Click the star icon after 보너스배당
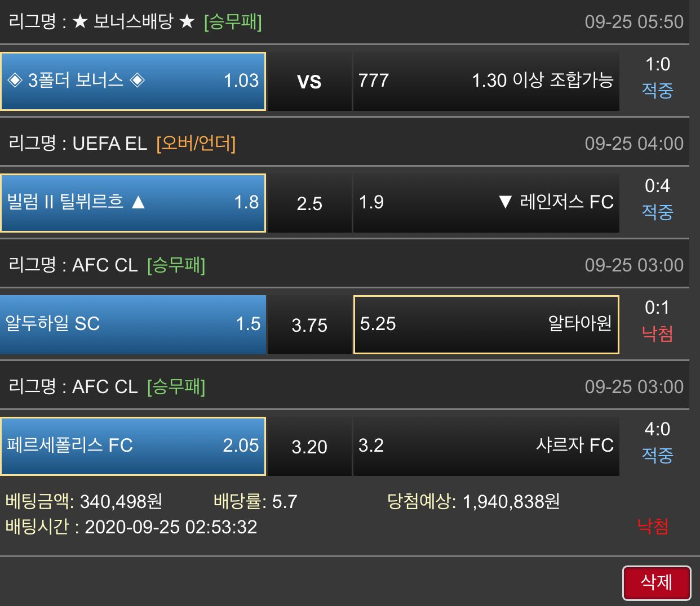The width and height of the screenshot is (700, 606). click(187, 22)
